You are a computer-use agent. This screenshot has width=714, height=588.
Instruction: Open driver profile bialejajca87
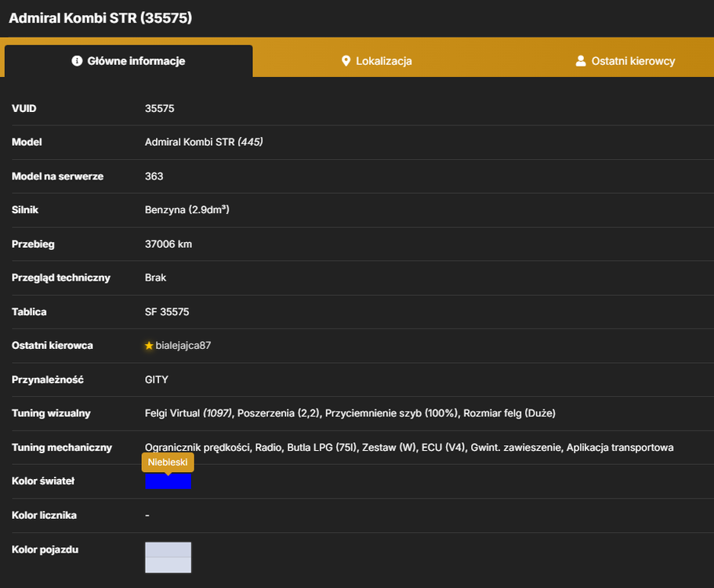tap(183, 346)
